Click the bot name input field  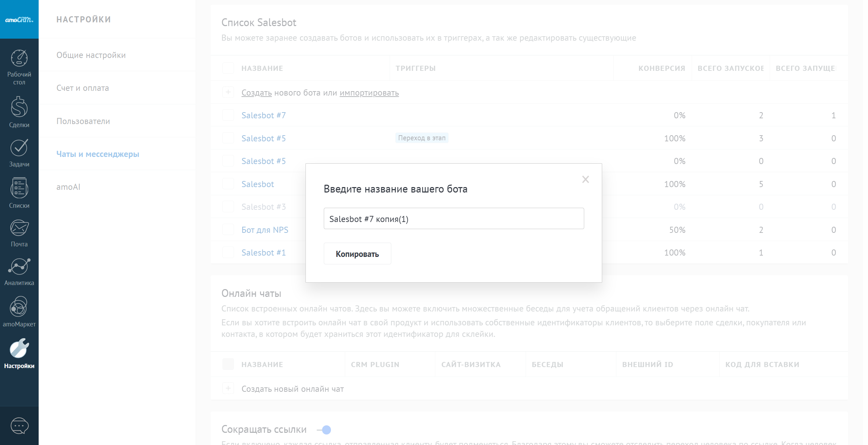453,219
